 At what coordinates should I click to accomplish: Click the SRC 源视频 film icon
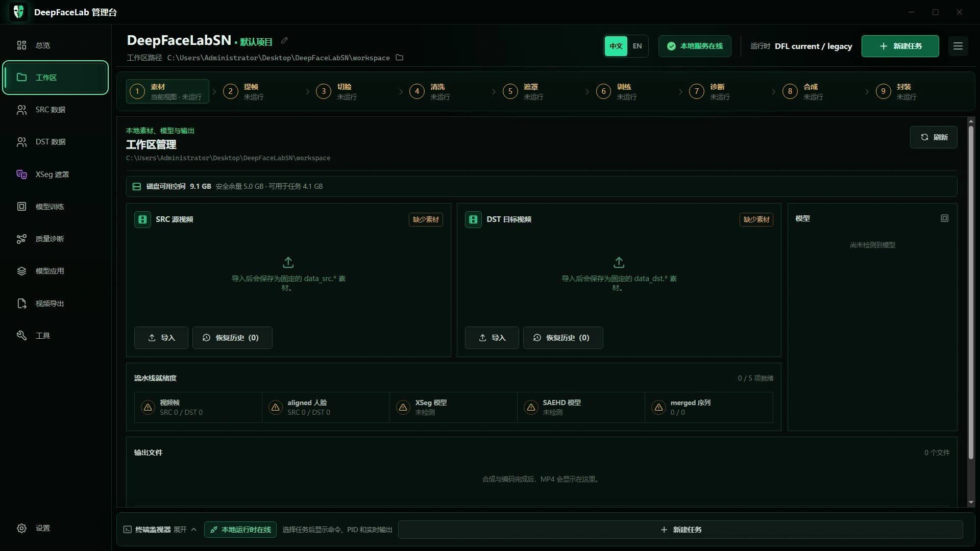click(x=142, y=219)
